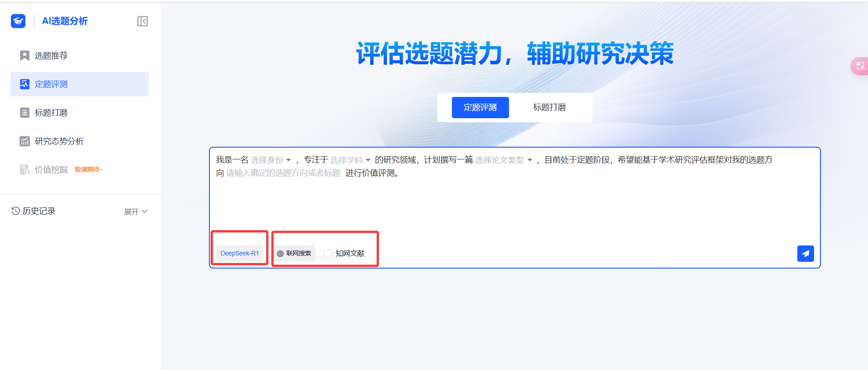Viewport: 868px width, 370px height.
Task: Open the 选择学科 dropdown
Action: tap(350, 160)
